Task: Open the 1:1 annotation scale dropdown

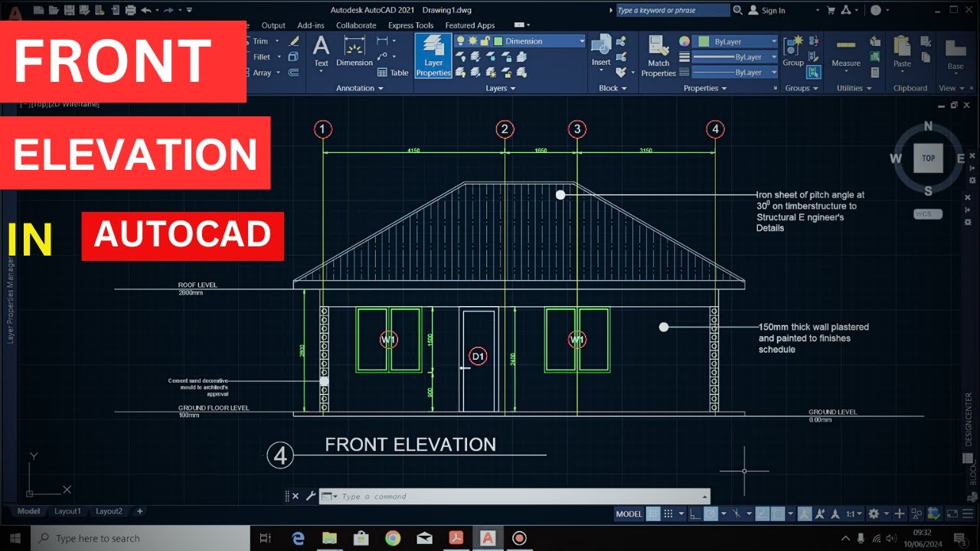Action: 854,514
